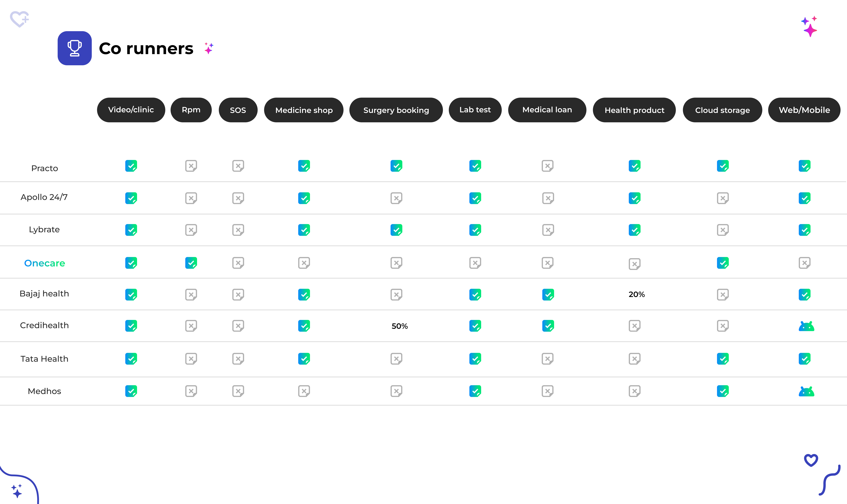Select the SOS column pill
Image resolution: width=847 pixels, height=504 pixels.
tap(238, 110)
